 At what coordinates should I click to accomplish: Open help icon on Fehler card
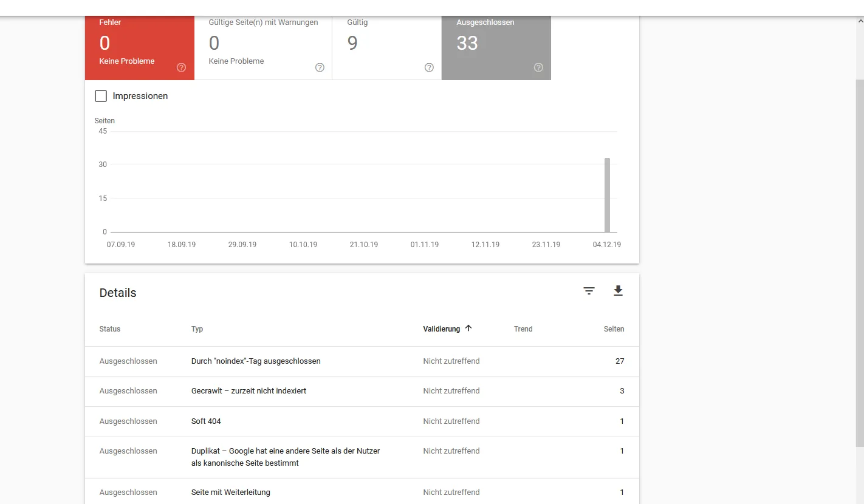[181, 67]
